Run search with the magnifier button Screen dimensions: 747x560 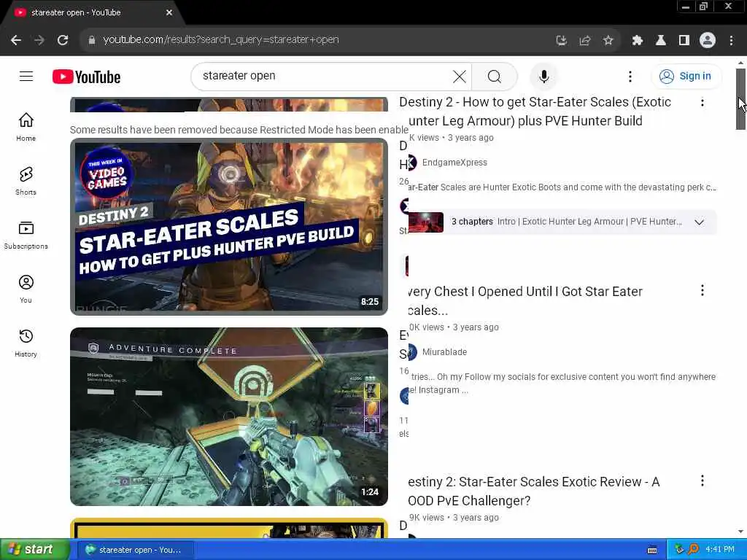coord(494,76)
